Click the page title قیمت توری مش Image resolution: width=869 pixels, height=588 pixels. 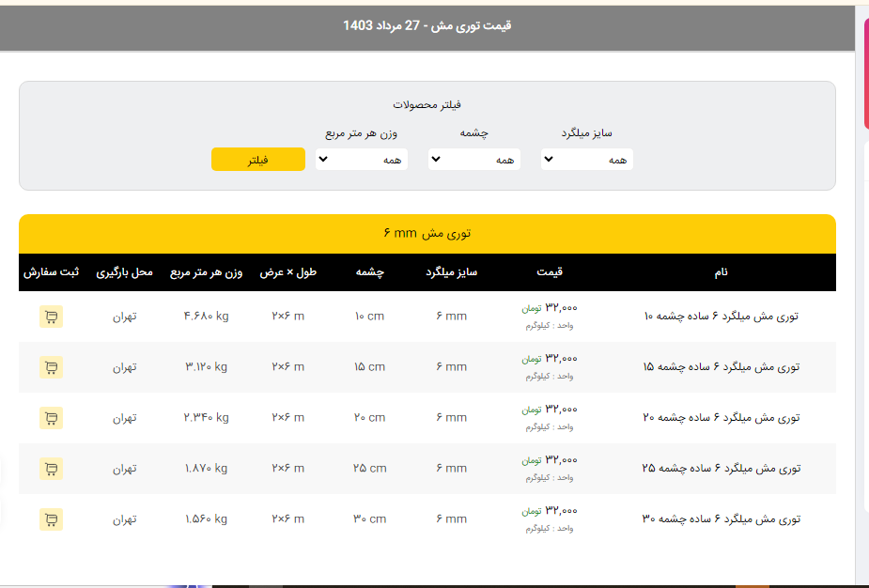[x=427, y=25]
